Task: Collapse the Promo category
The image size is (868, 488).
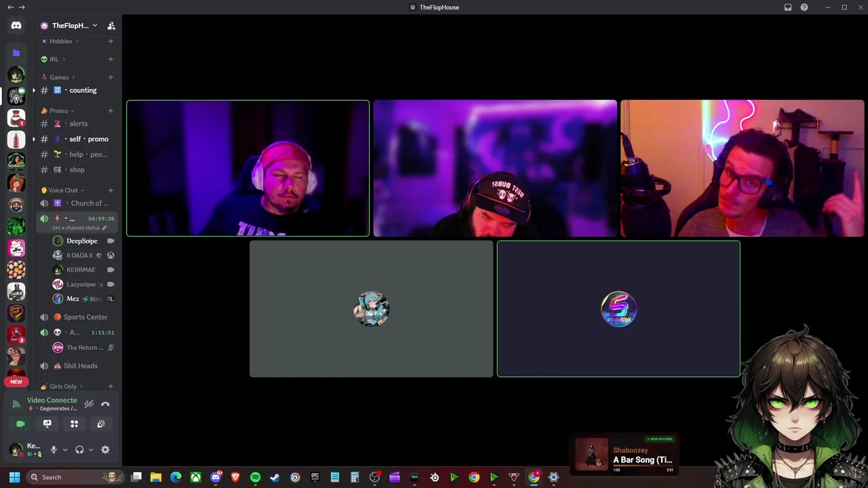Action: [x=58, y=110]
